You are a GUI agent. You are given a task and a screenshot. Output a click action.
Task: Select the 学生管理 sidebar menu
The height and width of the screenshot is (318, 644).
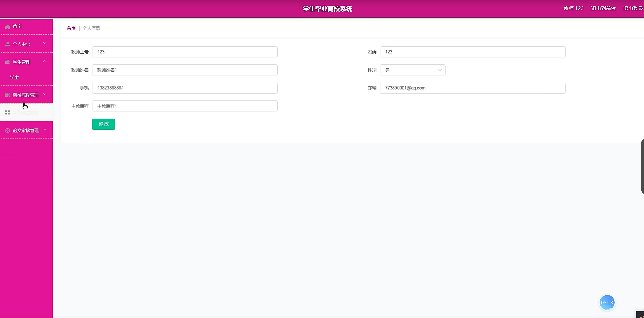pos(26,62)
